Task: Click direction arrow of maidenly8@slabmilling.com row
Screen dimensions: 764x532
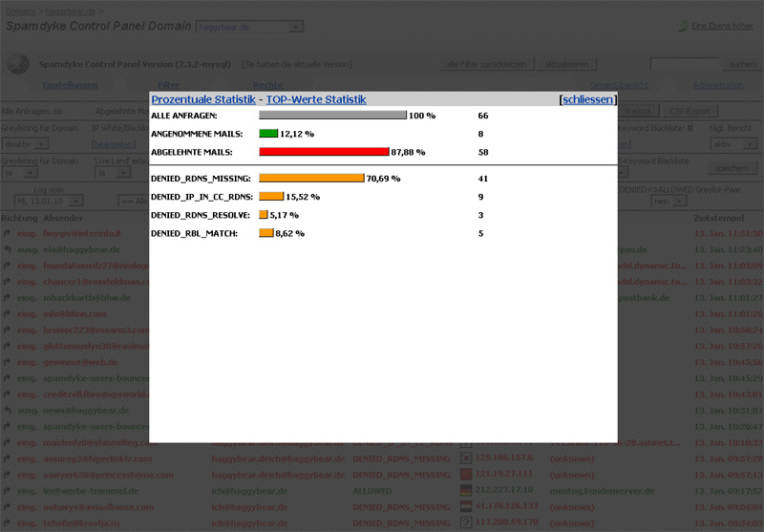Action: (7, 442)
